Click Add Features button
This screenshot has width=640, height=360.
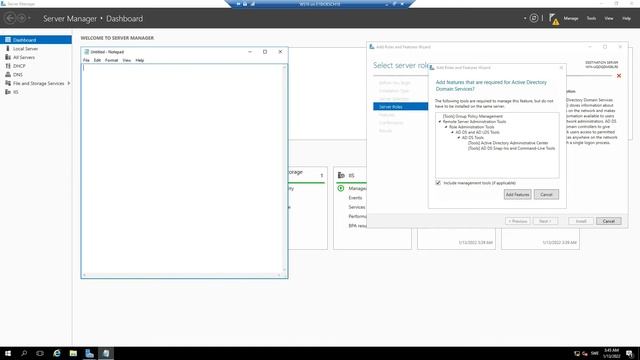point(517,195)
